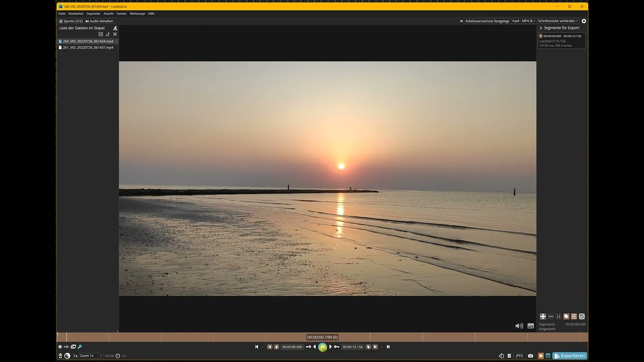Add a new segment with plus icon

(543, 316)
